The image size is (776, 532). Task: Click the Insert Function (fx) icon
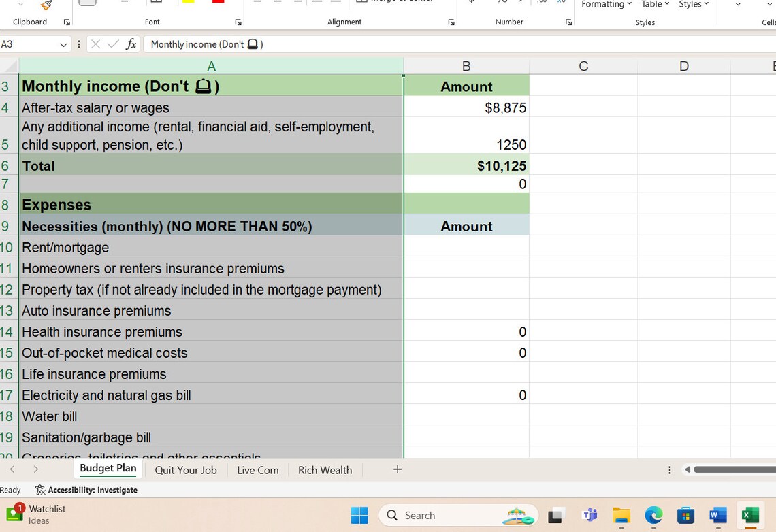pos(131,44)
